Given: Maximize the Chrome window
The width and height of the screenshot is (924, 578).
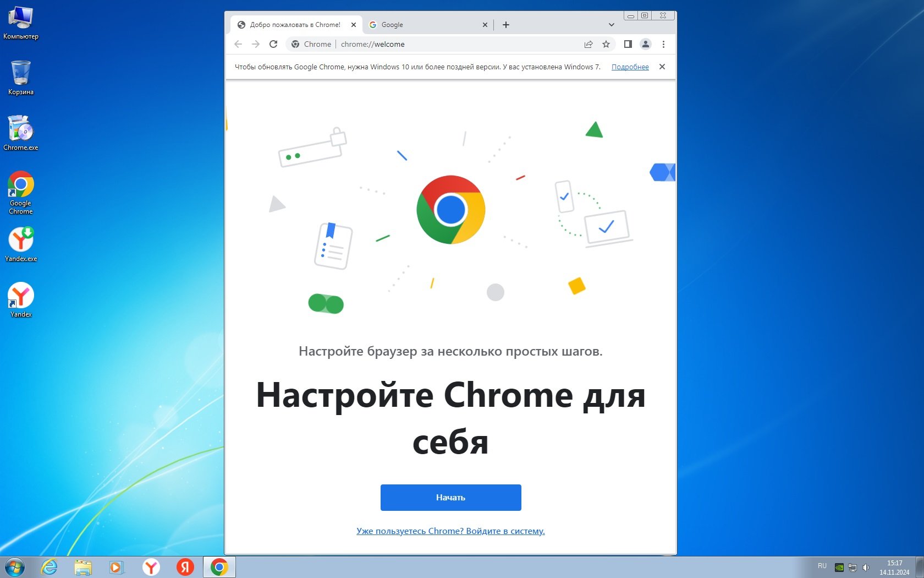Looking at the screenshot, I should [645, 15].
